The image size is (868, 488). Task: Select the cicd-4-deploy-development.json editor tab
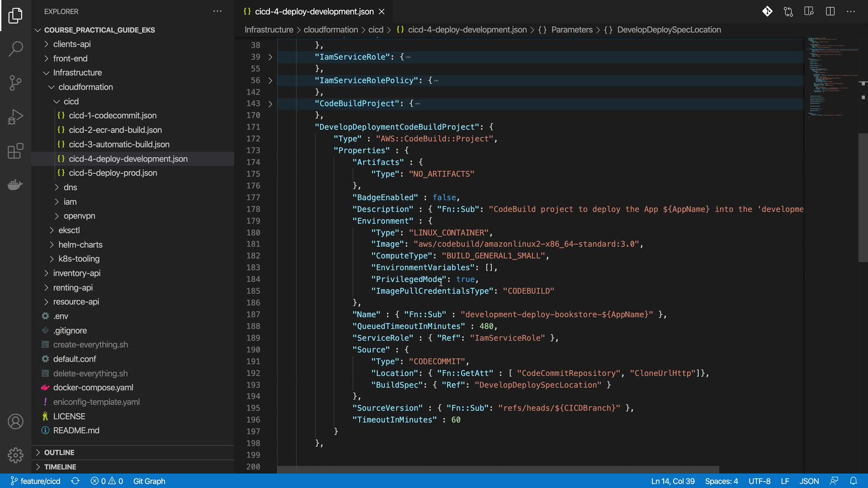coord(314,12)
